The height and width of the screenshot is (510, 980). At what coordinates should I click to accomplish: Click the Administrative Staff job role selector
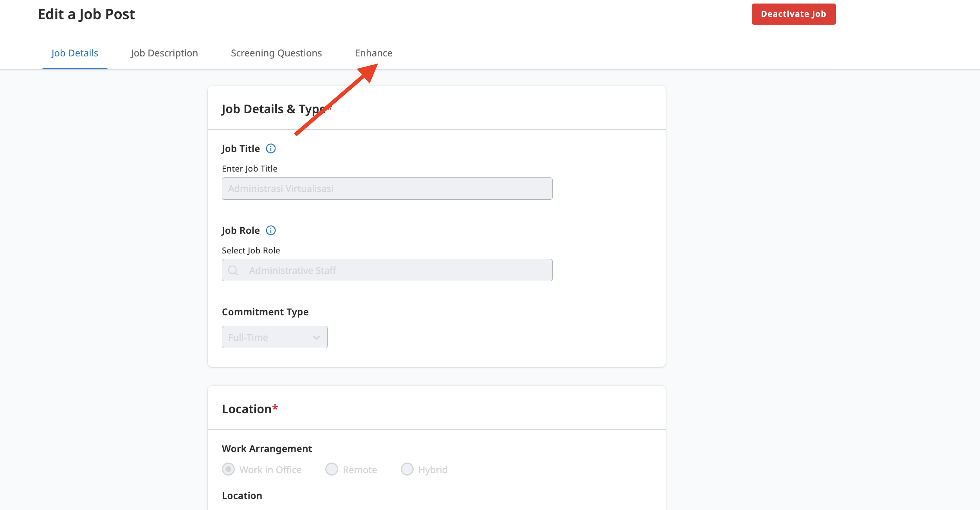pyautogui.click(x=387, y=270)
